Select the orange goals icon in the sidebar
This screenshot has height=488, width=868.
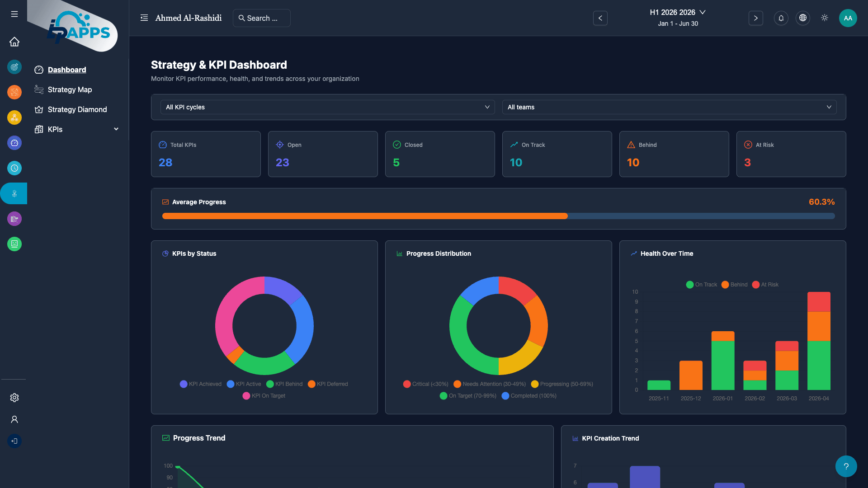(14, 92)
